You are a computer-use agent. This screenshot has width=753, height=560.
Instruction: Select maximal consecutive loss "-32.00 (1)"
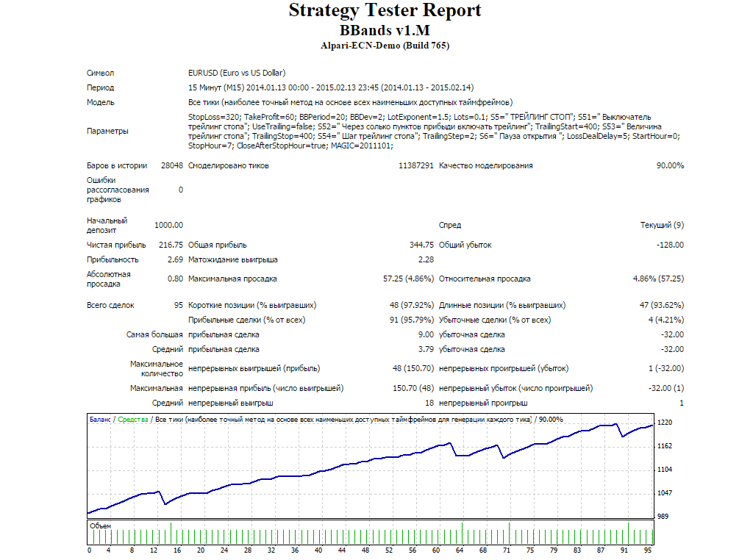pyautogui.click(x=666, y=388)
